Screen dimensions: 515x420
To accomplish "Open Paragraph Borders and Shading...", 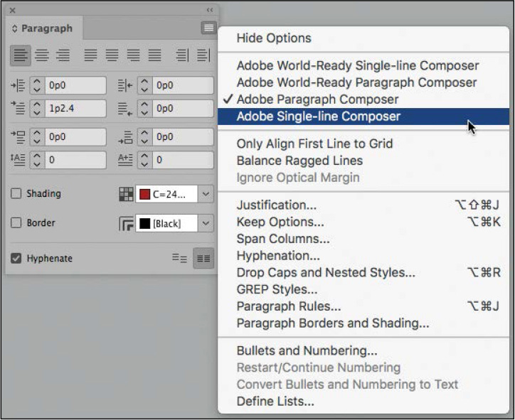I will [363, 323].
